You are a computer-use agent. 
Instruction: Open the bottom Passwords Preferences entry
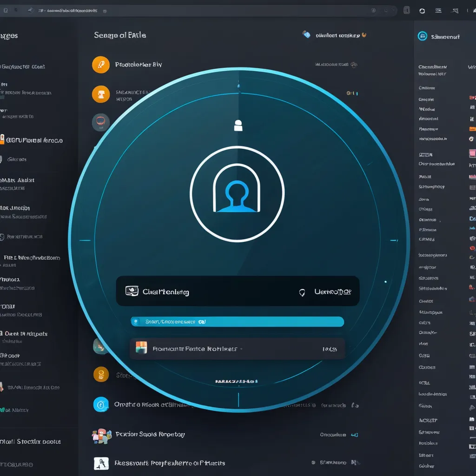point(170,463)
